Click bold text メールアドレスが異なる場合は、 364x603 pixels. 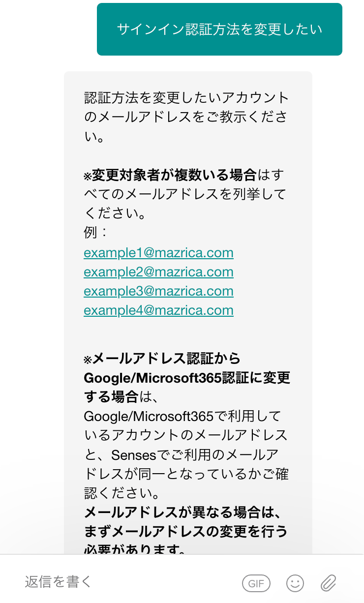pos(182,513)
